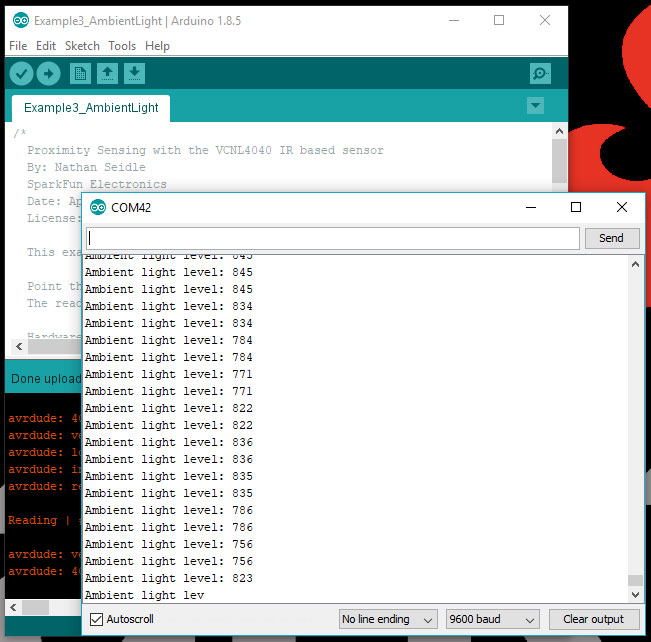Open Serial Monitor magnifier icon
Image resolution: width=651 pixels, height=642 pixels.
pos(540,74)
